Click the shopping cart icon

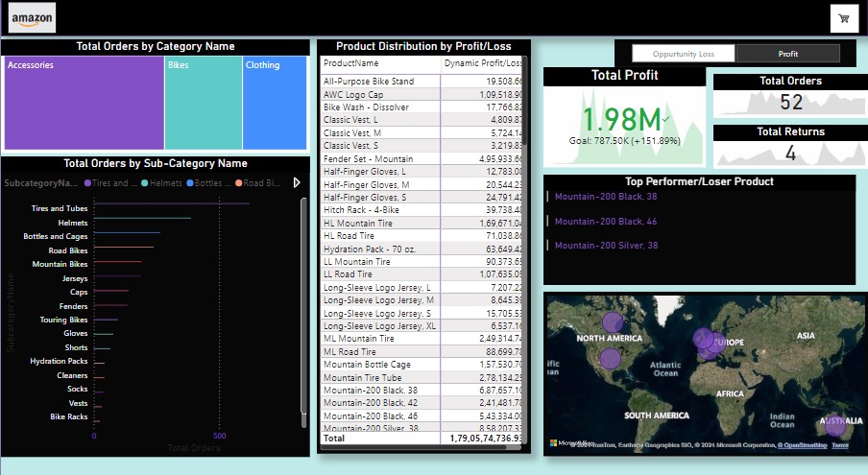[844, 18]
